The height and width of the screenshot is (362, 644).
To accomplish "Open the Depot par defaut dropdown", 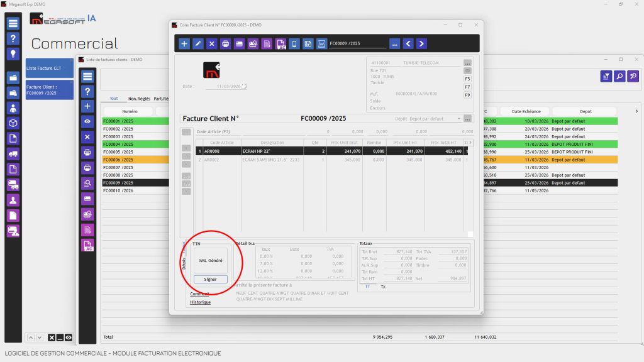I will 435,119.
